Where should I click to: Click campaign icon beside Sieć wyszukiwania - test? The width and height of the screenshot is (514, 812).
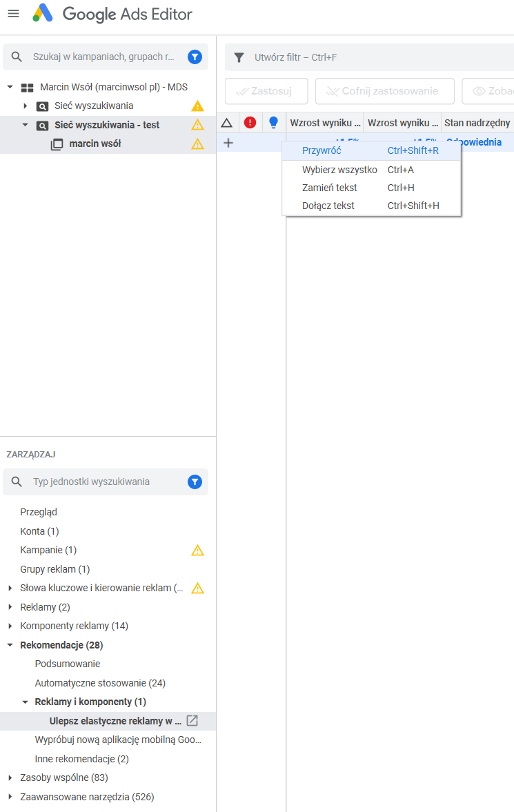(42, 126)
